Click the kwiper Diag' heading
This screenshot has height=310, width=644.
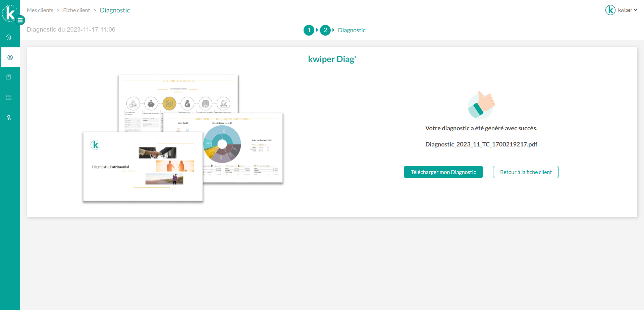coord(332,59)
